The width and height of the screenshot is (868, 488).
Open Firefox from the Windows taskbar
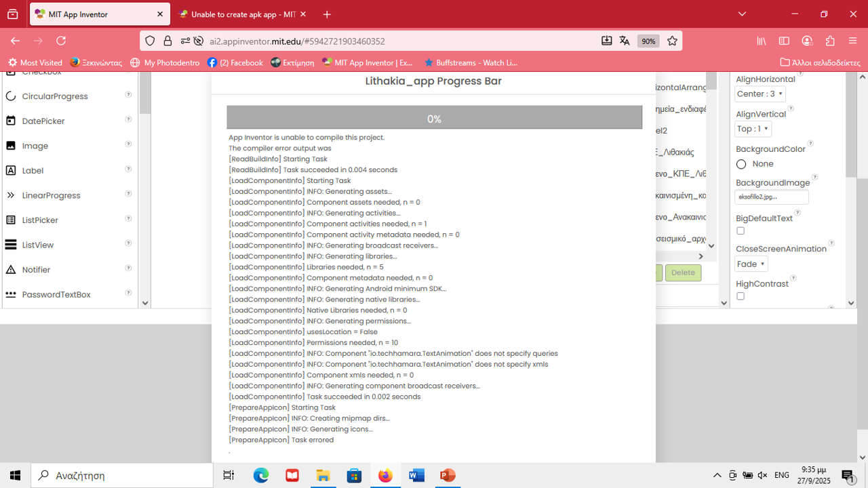(385, 475)
